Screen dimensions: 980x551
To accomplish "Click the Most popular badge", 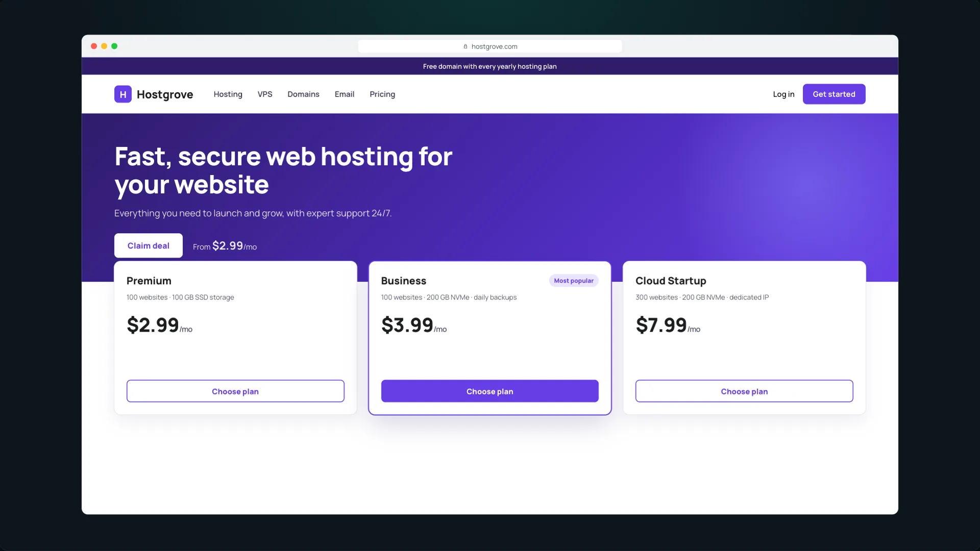I will coord(574,281).
